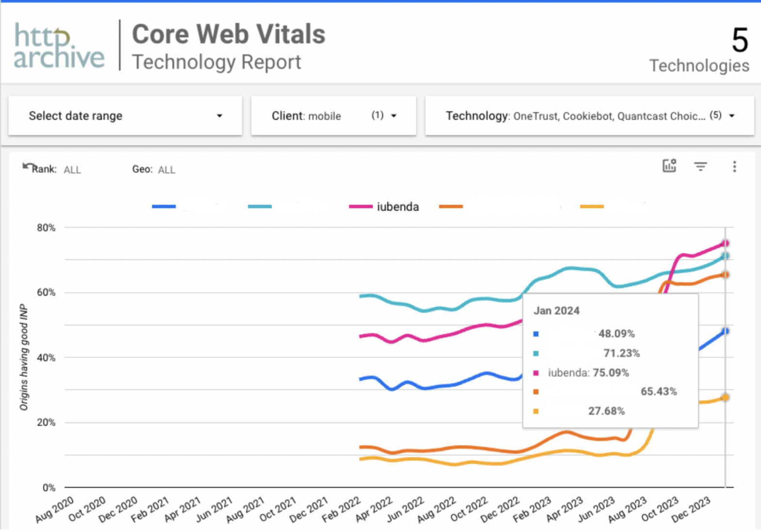The width and height of the screenshot is (761, 532).
Task: Click the blue legend line marker
Action: pos(164,206)
